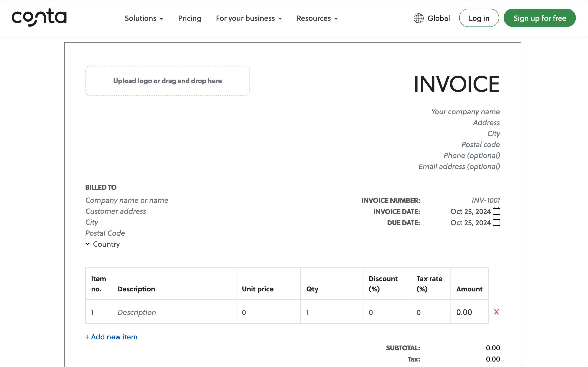The image size is (588, 367).
Task: Edit the Your company name field
Action: (x=465, y=112)
